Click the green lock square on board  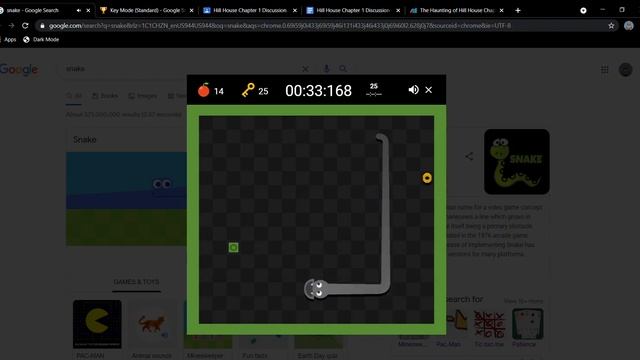click(x=233, y=247)
